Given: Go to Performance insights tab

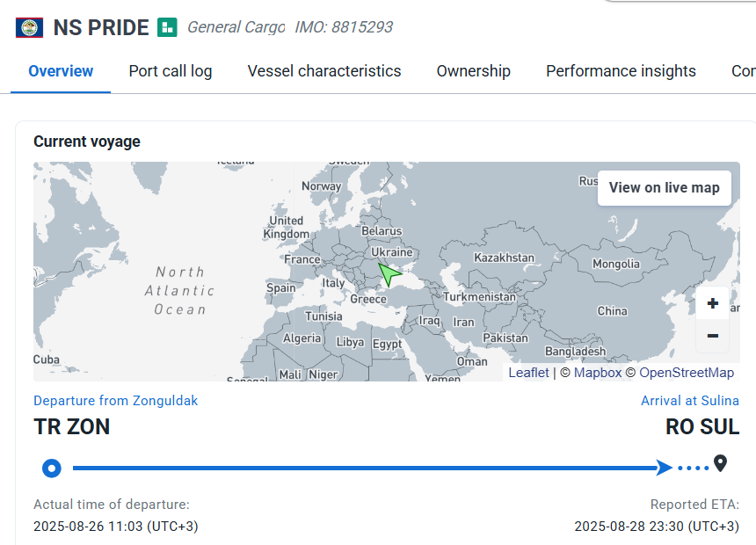Looking at the screenshot, I should pyautogui.click(x=621, y=71).
